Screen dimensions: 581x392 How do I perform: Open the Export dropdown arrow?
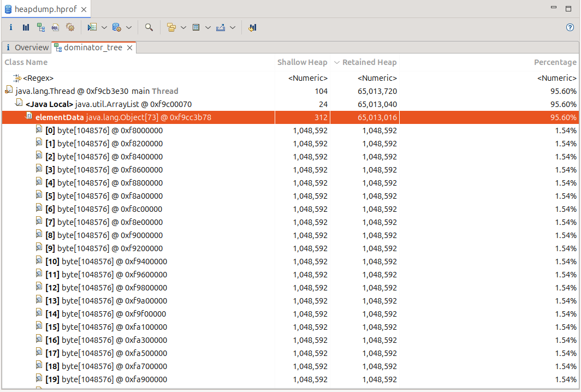click(233, 27)
